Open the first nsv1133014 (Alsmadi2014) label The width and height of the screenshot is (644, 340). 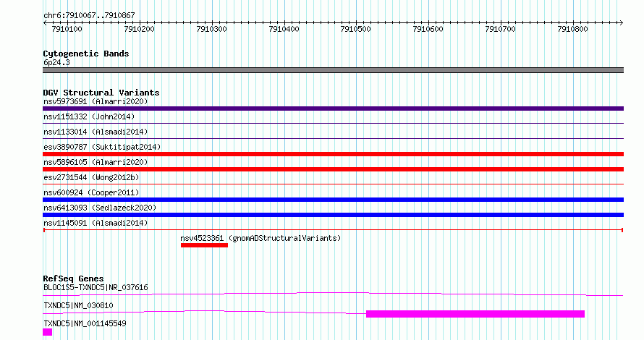pyautogui.click(x=96, y=132)
